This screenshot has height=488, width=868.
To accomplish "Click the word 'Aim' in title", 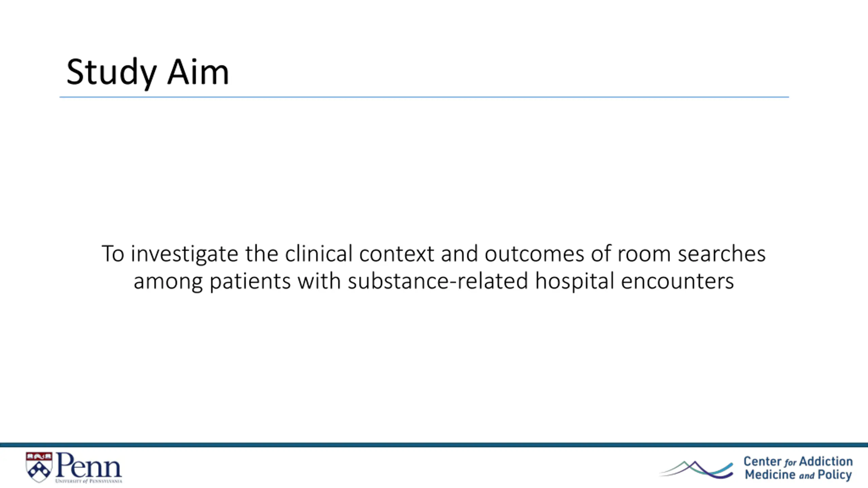I will (198, 72).
